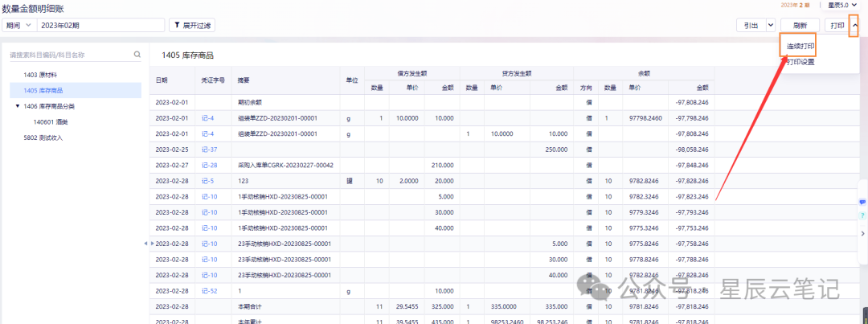868x324 pixels.
Task: Click the 展开过滤 button
Action: (191, 26)
